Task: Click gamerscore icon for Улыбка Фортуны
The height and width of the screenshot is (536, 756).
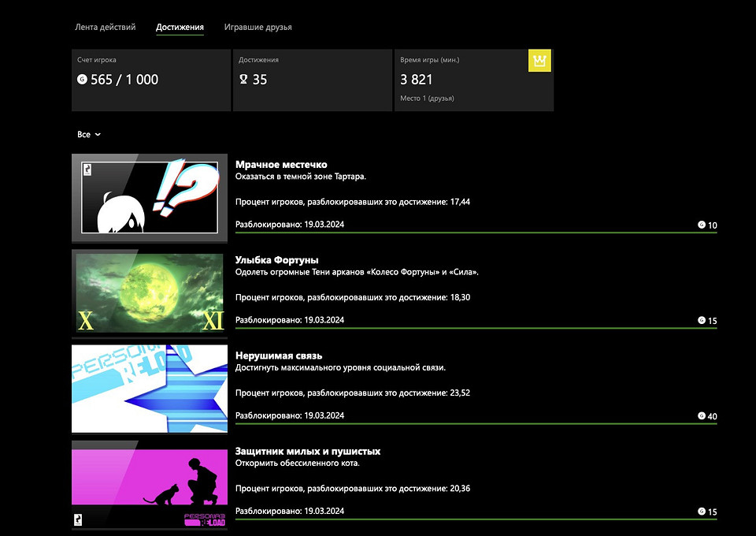Action: click(701, 321)
